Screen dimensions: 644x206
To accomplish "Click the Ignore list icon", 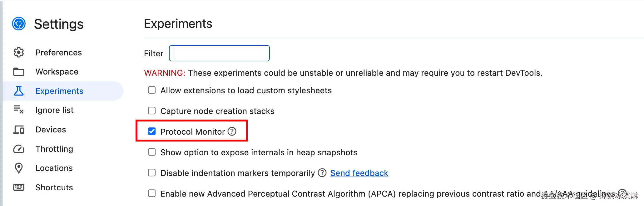I will click(19, 110).
